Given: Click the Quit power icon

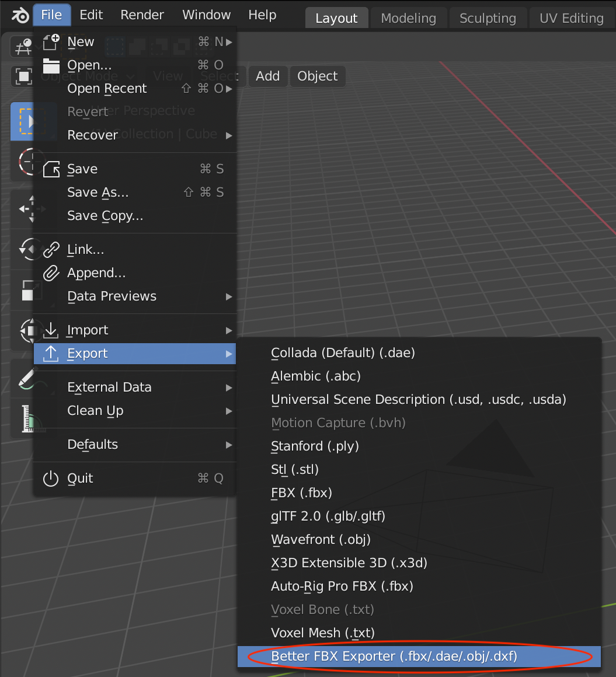Looking at the screenshot, I should click(x=51, y=479).
